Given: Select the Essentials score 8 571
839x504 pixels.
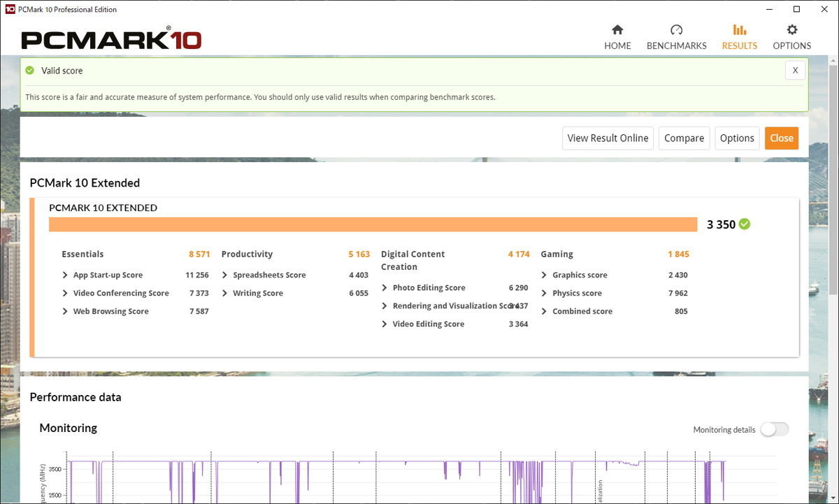Looking at the screenshot, I should pos(199,254).
